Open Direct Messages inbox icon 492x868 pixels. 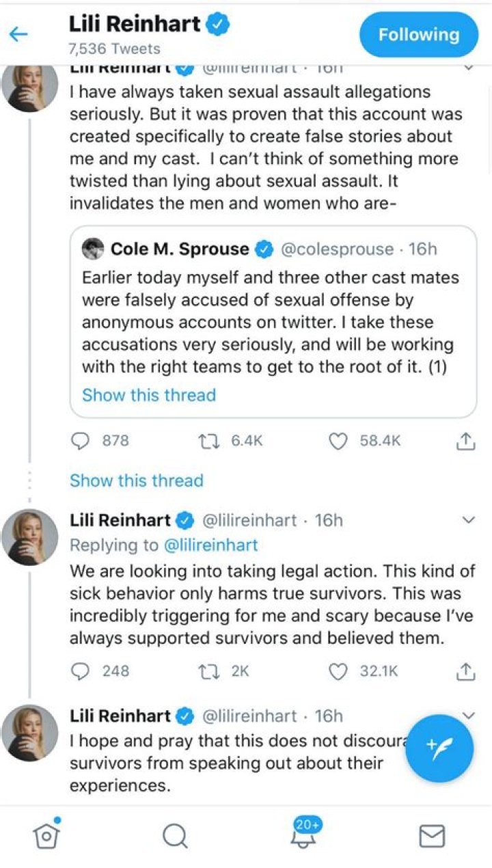click(431, 835)
